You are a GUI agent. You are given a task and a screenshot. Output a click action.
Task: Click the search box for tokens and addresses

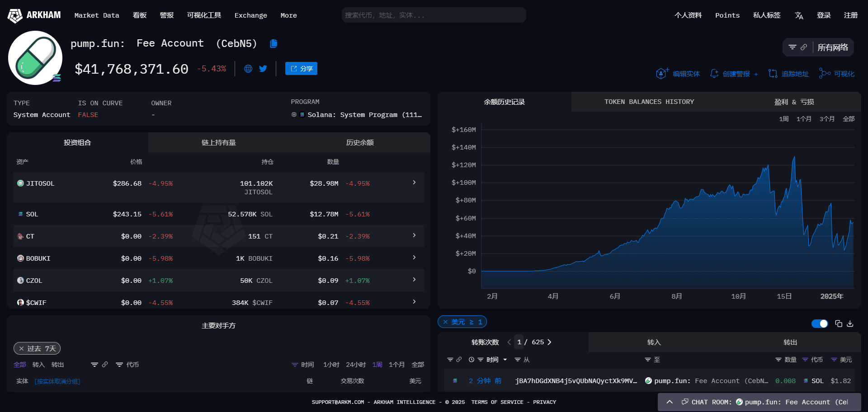pos(434,15)
